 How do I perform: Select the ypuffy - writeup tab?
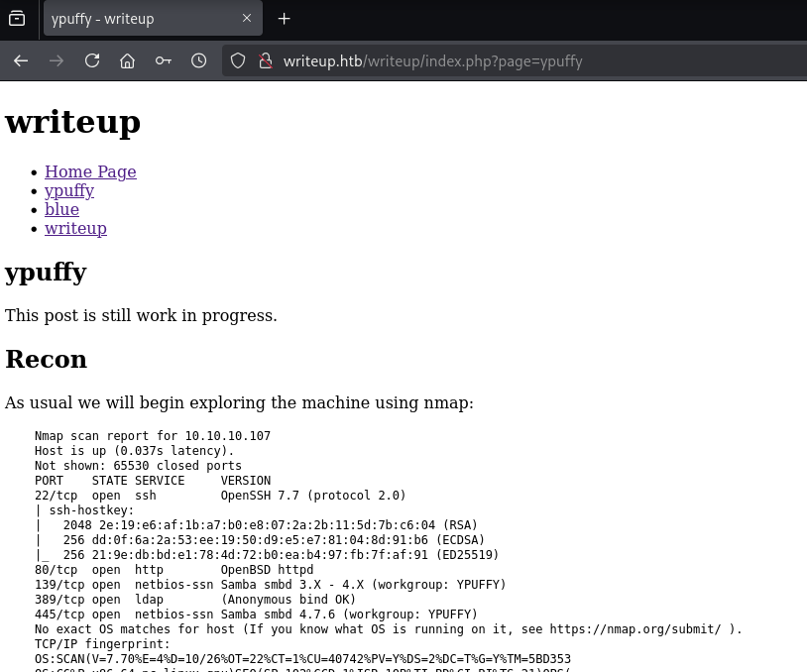pyautogui.click(x=139, y=19)
